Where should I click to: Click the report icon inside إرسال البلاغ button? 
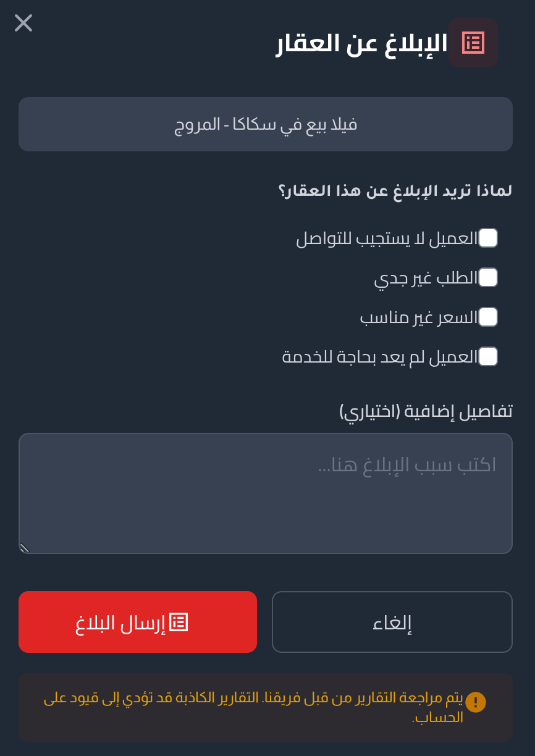[179, 622]
